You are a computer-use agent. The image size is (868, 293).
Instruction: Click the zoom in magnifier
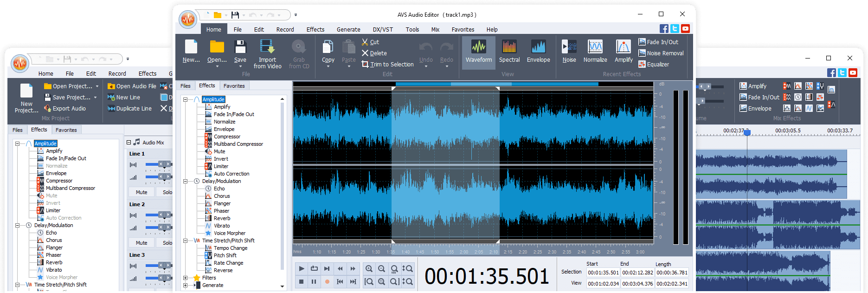369,269
